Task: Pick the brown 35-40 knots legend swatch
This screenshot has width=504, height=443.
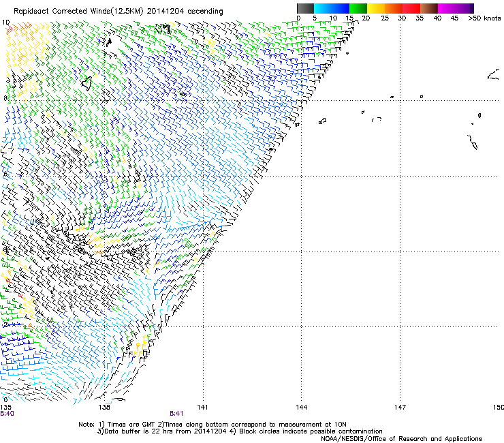Action: 429,8
